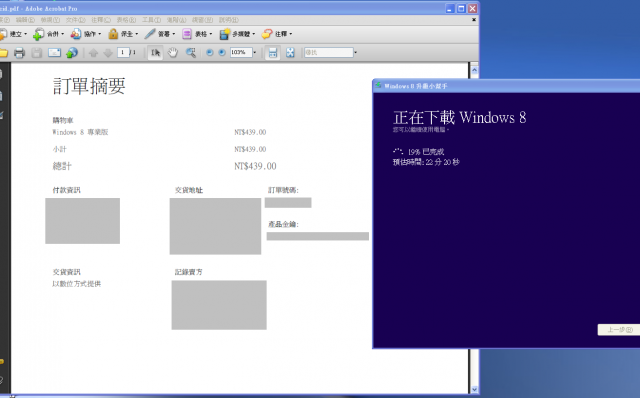Print the PDF with the printer icon
Viewport: 640px width, 398px height.
tap(19, 53)
